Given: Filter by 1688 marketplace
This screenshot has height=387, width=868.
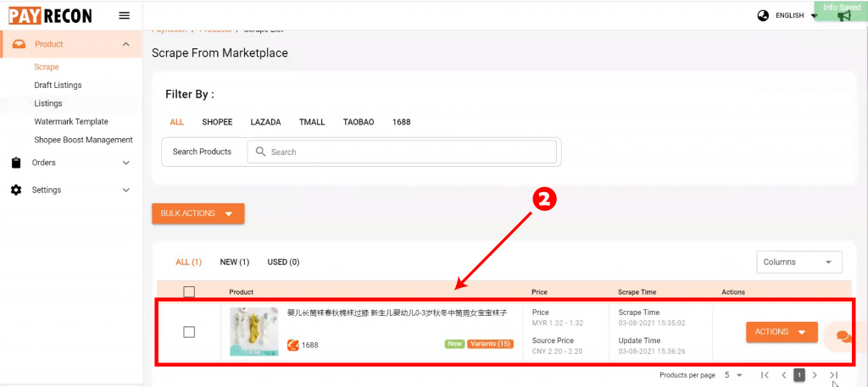Looking at the screenshot, I should click(401, 122).
